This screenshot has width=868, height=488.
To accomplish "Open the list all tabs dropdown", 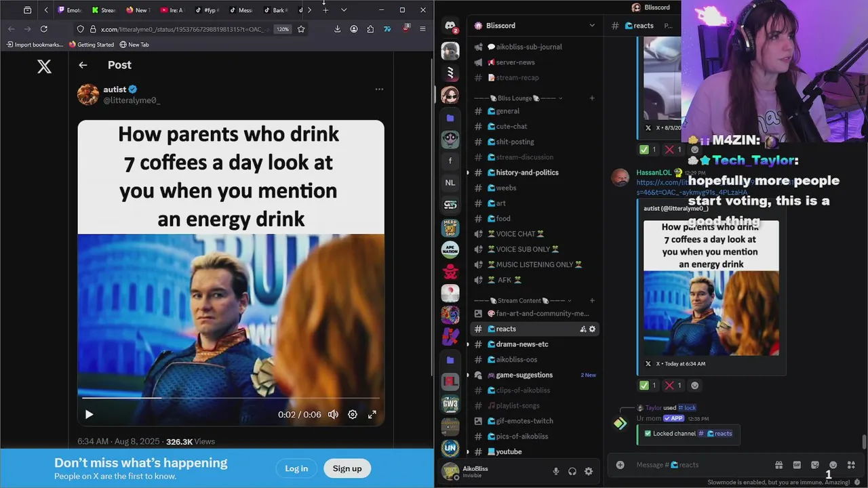I will 344,10.
